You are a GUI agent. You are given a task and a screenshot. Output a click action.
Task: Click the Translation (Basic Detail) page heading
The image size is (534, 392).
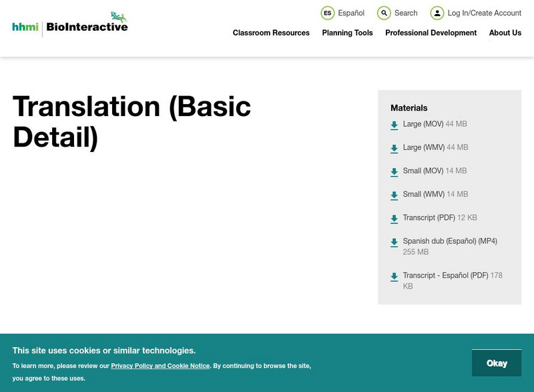pos(131,121)
